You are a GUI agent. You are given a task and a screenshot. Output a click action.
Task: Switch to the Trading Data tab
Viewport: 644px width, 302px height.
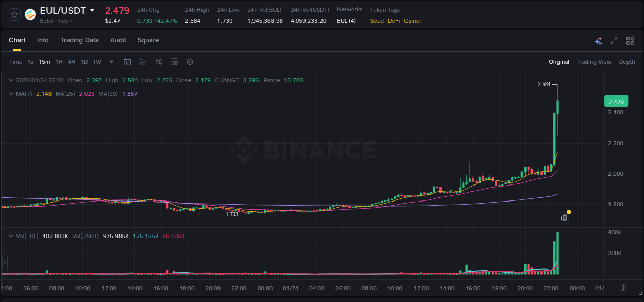pos(79,40)
